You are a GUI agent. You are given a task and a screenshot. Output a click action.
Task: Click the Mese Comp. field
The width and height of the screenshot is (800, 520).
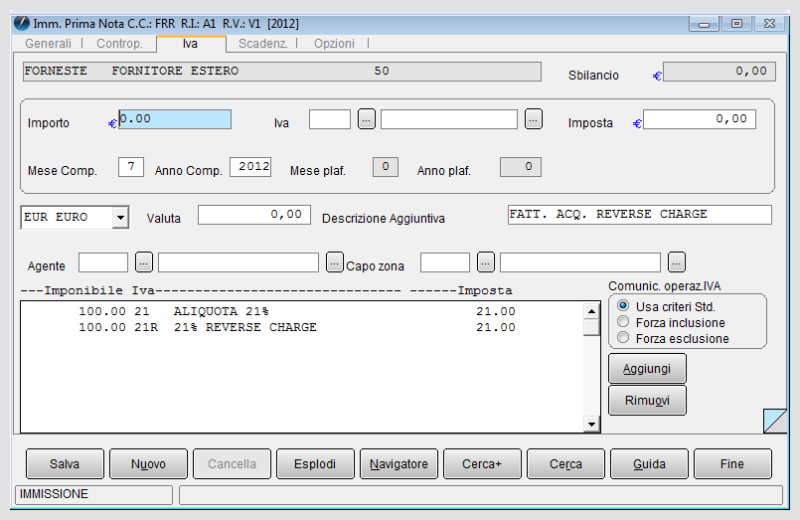coord(131,167)
